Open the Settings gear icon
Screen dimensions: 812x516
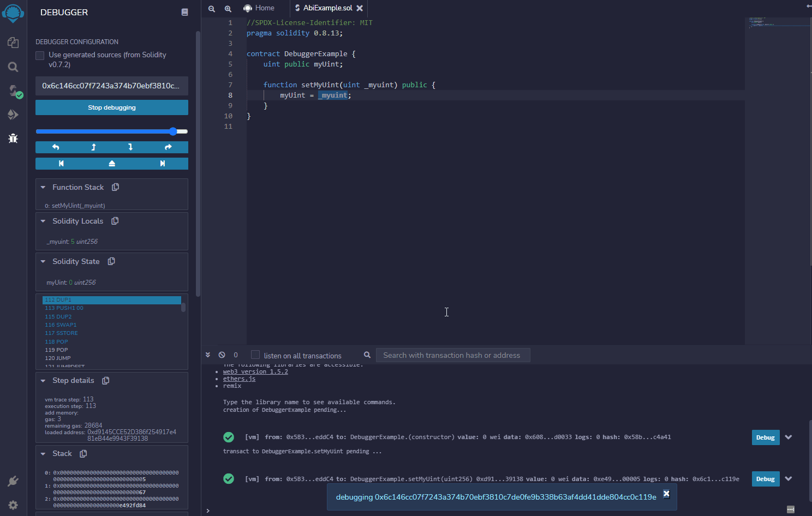(13, 505)
